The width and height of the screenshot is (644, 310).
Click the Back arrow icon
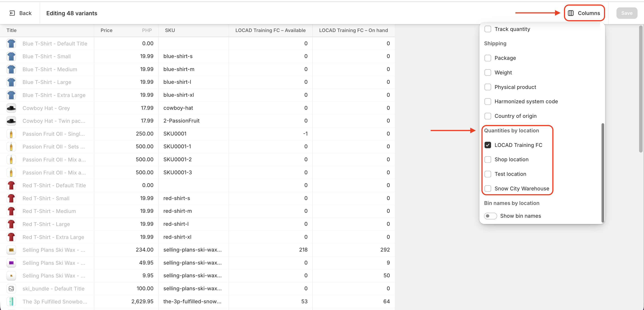pos(12,13)
